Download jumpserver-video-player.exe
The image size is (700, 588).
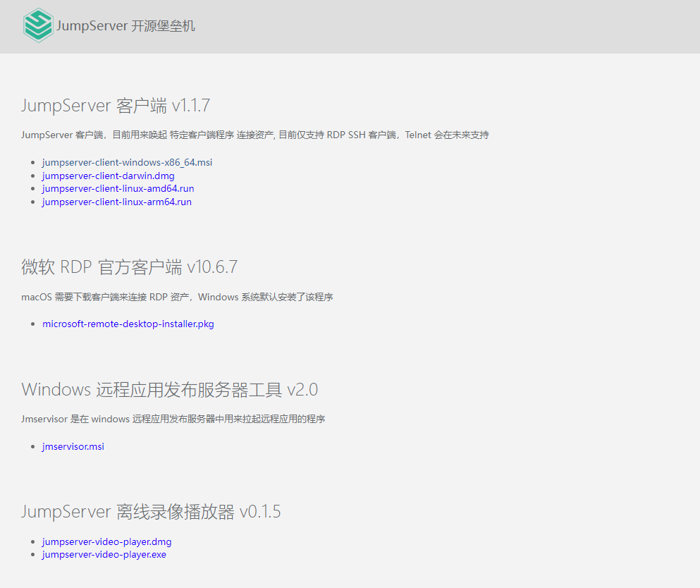104,555
